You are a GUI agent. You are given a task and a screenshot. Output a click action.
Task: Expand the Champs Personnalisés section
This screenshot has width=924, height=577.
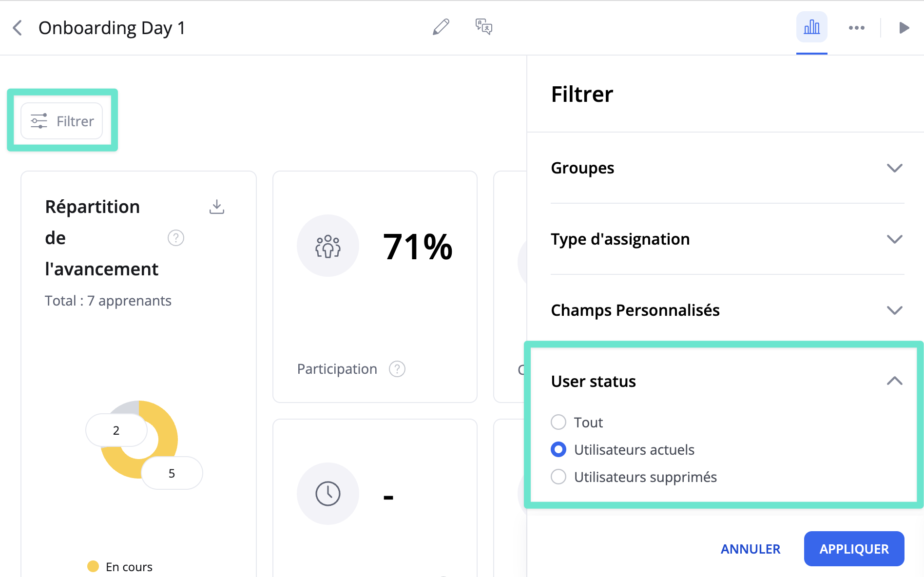[728, 310]
